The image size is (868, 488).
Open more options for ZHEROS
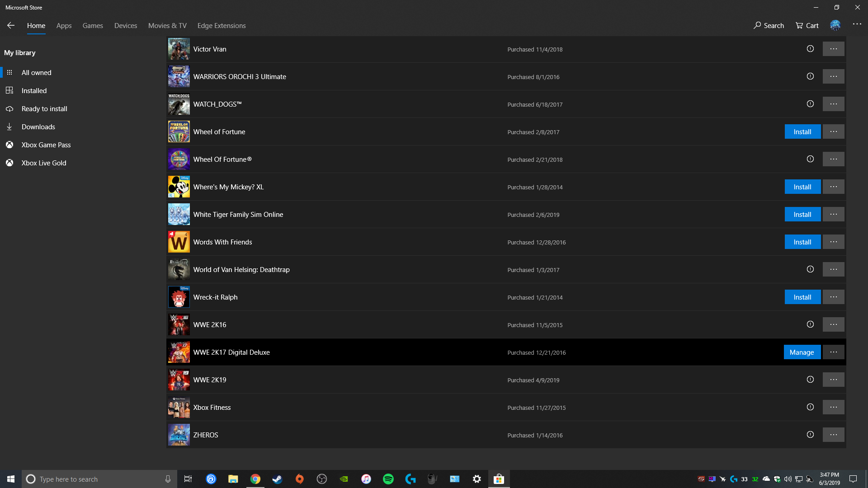coord(834,435)
